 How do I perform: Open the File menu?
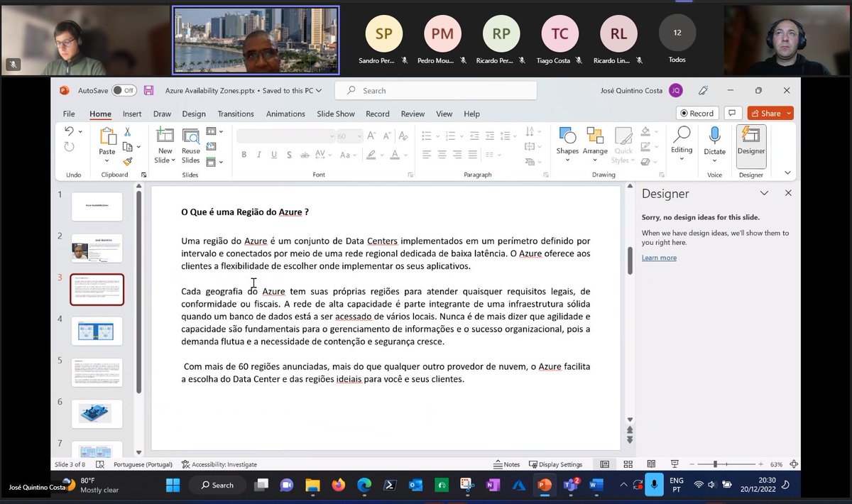[69, 114]
